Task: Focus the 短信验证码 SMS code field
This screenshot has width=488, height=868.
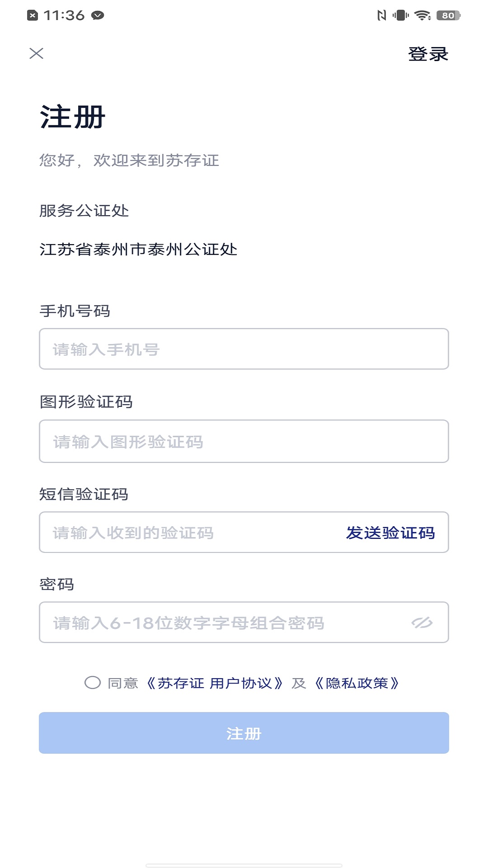Action: pyautogui.click(x=190, y=533)
